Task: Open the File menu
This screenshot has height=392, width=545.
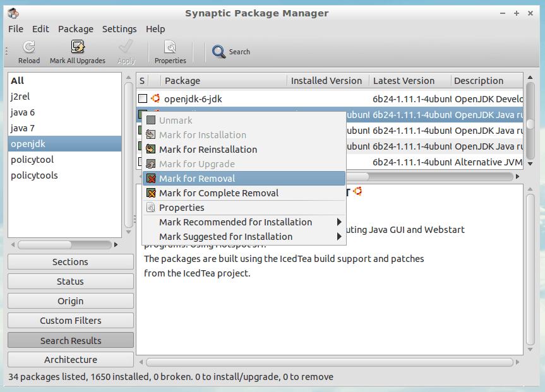Action: tap(16, 29)
